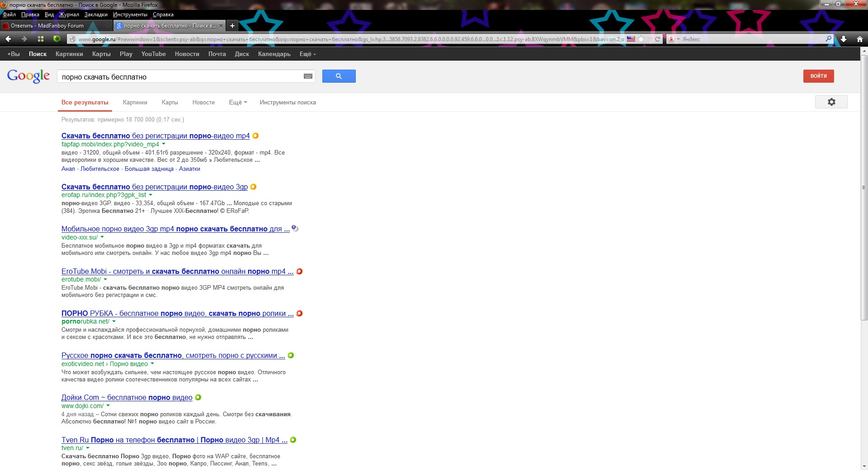The width and height of the screenshot is (868, 470).
Task: Click the question-mark rating icon by video-xxx.su result
Action: pos(295,229)
